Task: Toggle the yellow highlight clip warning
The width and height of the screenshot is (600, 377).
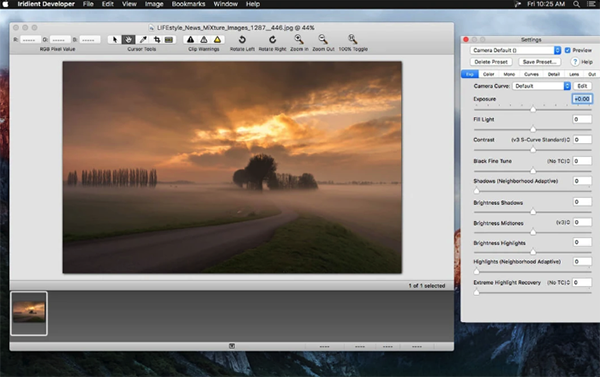Action: (x=217, y=39)
